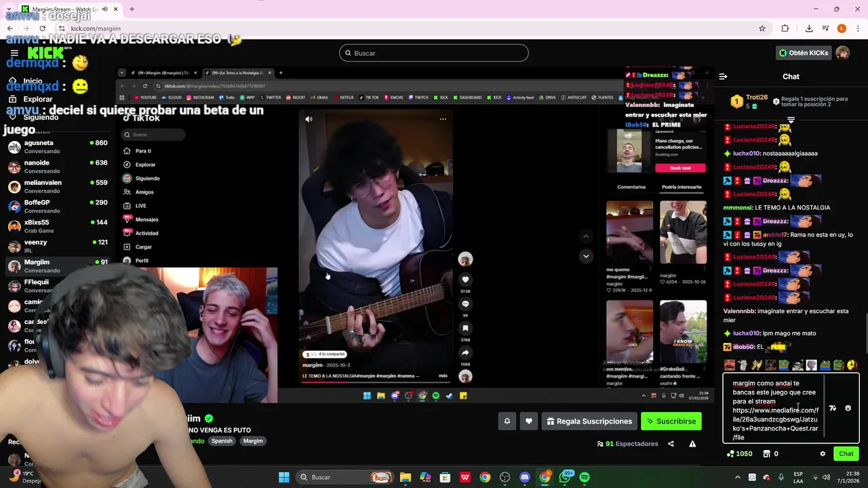Open Siguiendo section in the sidebar
This screenshot has width=868, height=488.
pyautogui.click(x=41, y=117)
